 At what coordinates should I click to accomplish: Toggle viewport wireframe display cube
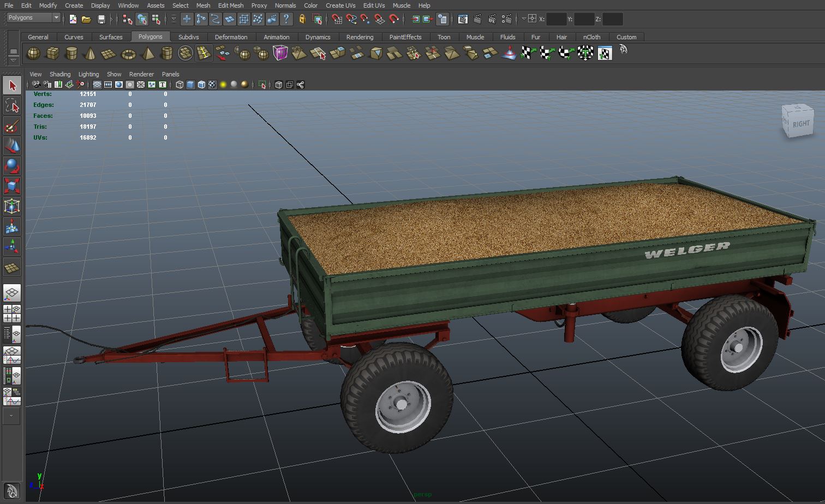[x=180, y=85]
